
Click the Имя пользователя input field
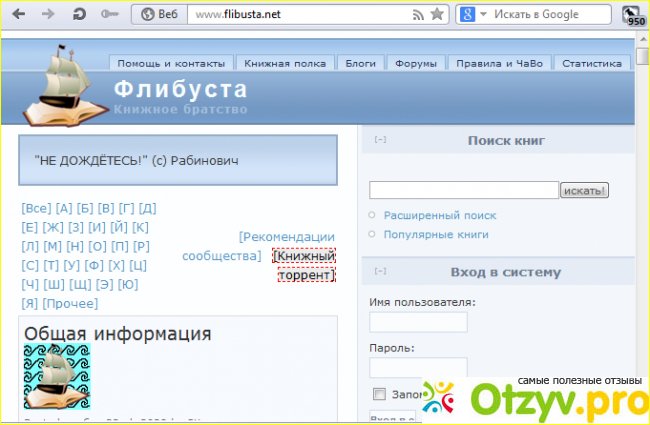pos(418,322)
